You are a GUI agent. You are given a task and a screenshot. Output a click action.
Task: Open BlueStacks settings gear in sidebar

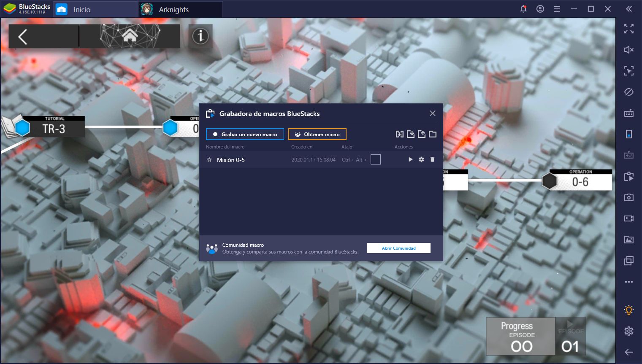point(629,331)
